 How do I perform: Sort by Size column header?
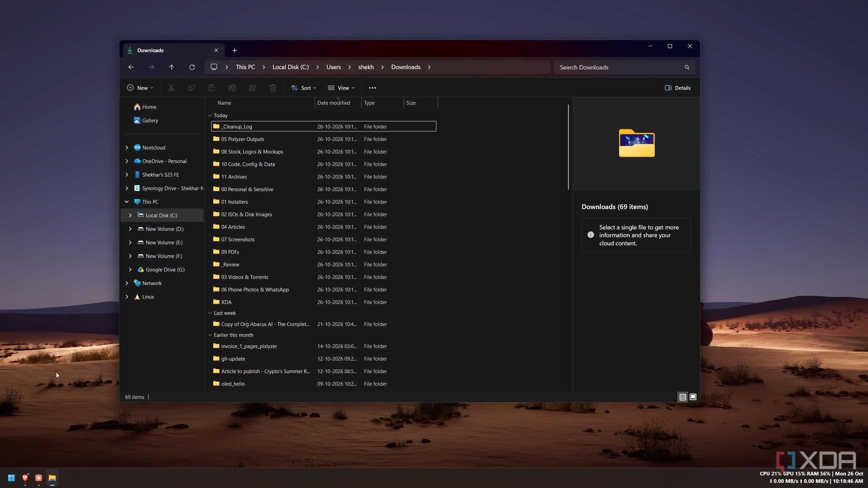point(421,103)
